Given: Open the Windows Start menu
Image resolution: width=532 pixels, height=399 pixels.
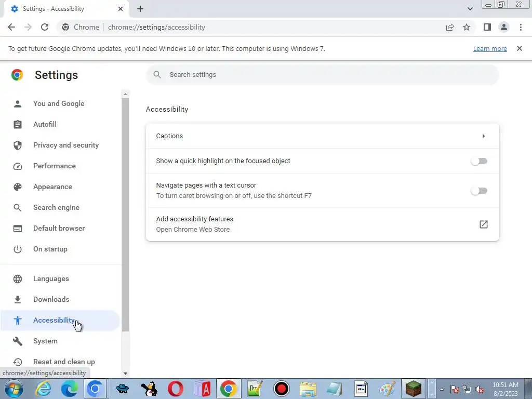Looking at the screenshot, I should coord(14,389).
